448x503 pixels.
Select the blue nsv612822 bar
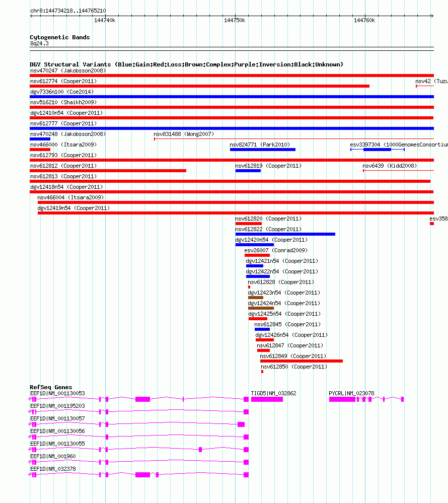285,234
